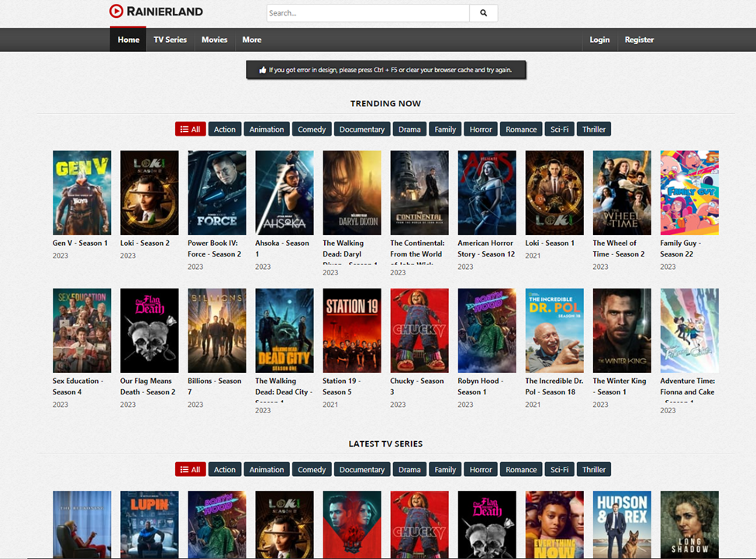756x559 pixels.
Task: Select Romance filter under Trending Now
Action: (x=521, y=129)
